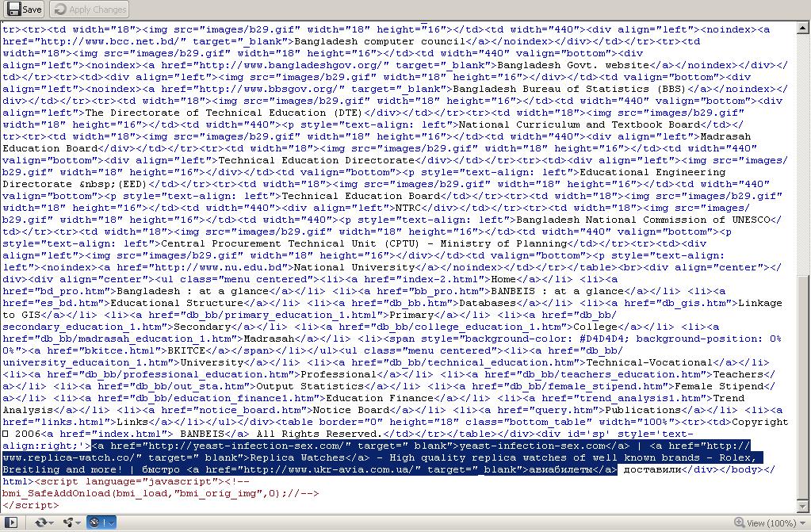Click the color value "#D4D4D4"
This screenshot has width=811, height=532.
[x=602, y=339]
